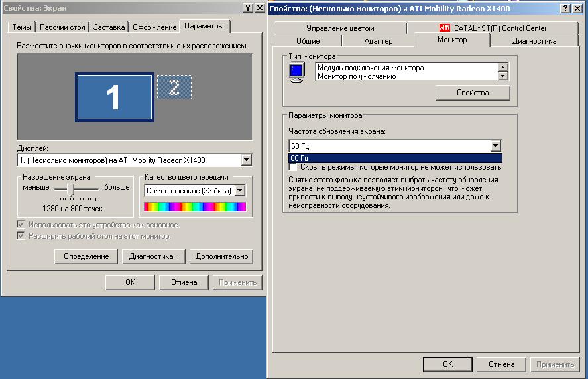
Task: Click the Дополнительно button
Action: 221,256
